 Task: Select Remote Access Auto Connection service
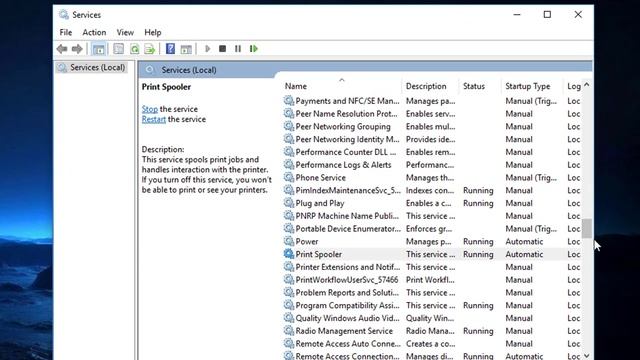click(432, 344)
